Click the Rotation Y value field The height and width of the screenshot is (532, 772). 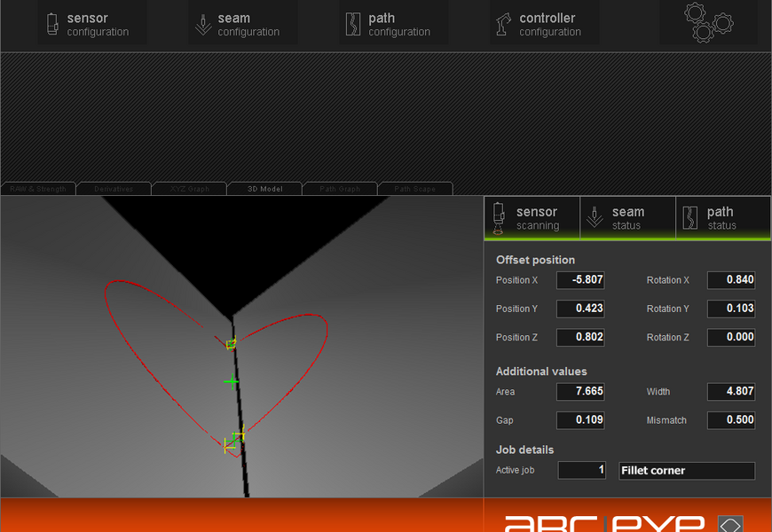click(731, 309)
